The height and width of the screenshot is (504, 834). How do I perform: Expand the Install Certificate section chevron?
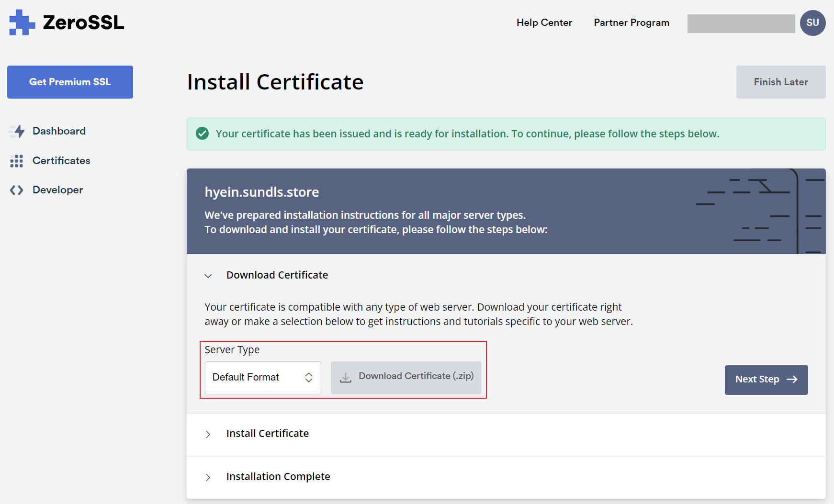coord(208,434)
